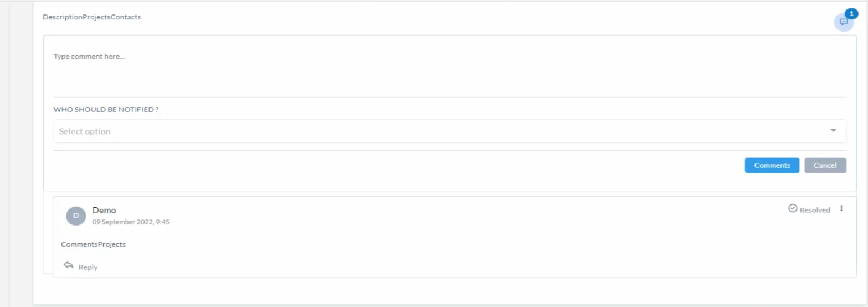Image resolution: width=868 pixels, height=307 pixels.
Task: Click the 09 September 2022 timestamp
Action: 131,222
